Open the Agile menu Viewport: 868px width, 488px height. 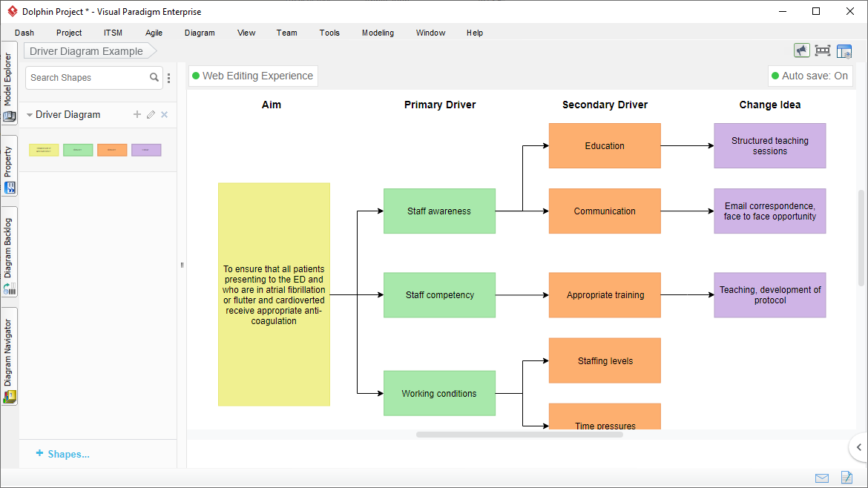pos(154,33)
